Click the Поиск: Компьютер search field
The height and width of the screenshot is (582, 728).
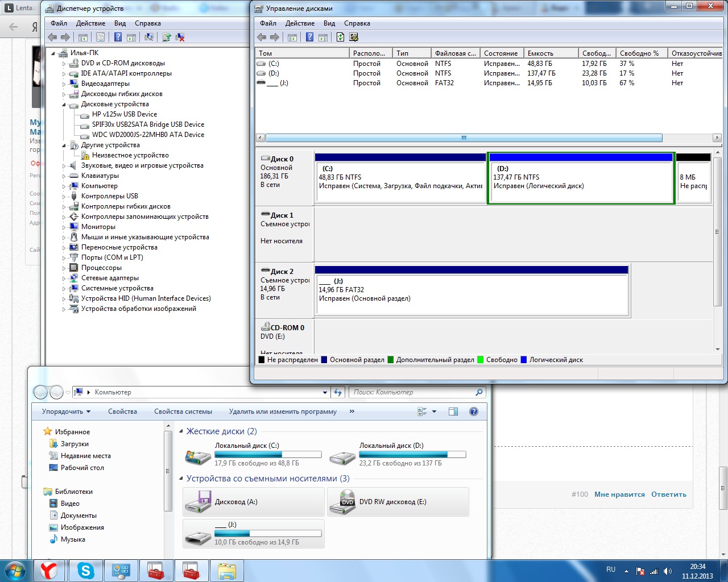[x=412, y=392]
